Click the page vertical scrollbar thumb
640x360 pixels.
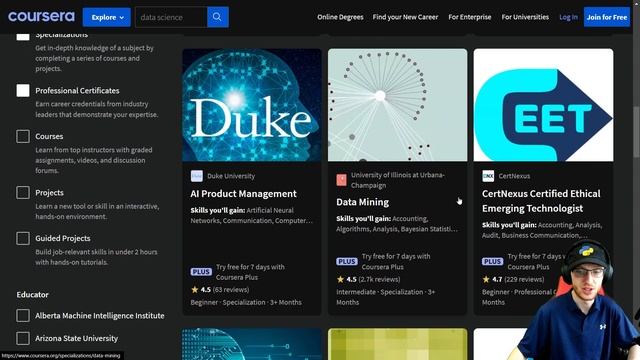coord(636,131)
